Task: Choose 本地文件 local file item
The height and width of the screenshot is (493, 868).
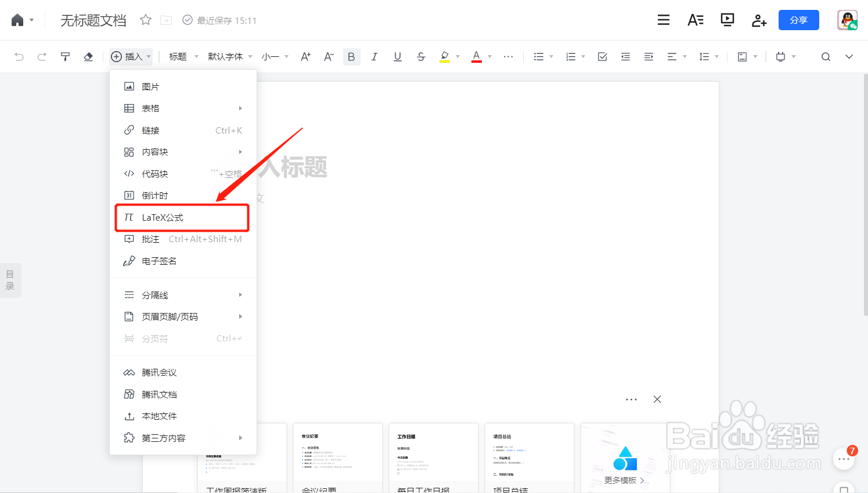Action: (x=183, y=416)
